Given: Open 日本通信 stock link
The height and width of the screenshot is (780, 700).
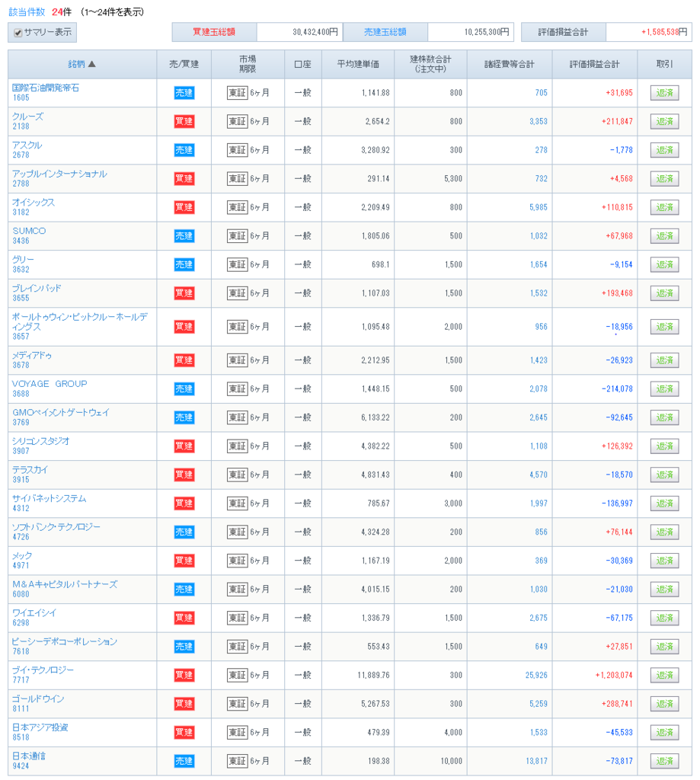Looking at the screenshot, I should pos(28,756).
